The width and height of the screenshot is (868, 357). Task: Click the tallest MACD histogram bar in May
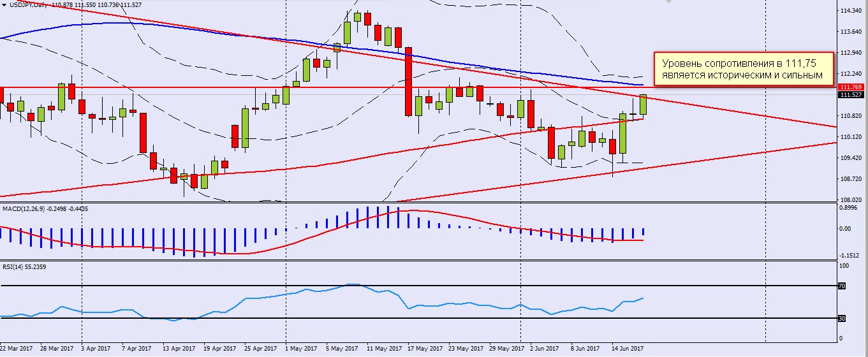point(388,217)
